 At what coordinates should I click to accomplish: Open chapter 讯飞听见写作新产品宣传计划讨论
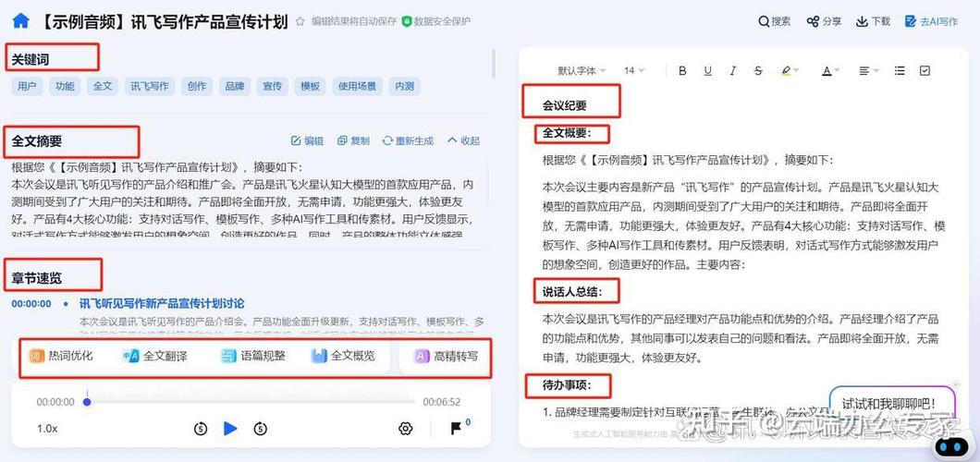pyautogui.click(x=162, y=303)
